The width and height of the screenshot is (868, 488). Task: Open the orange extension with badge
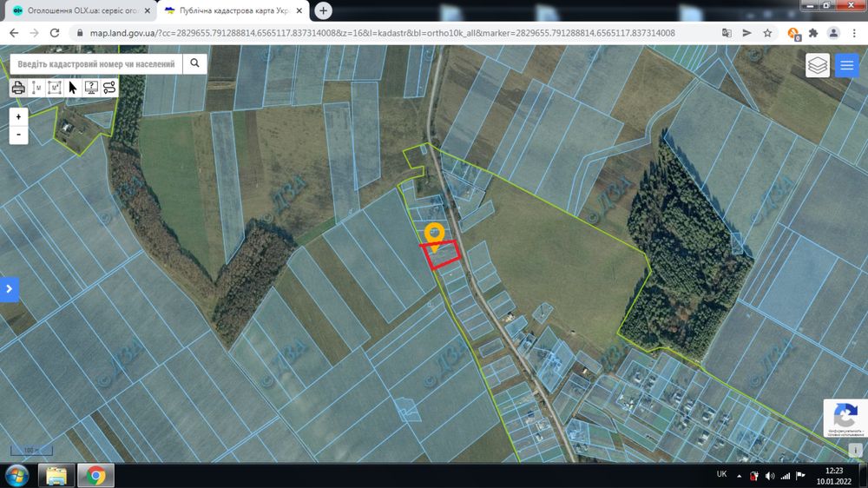click(x=793, y=34)
